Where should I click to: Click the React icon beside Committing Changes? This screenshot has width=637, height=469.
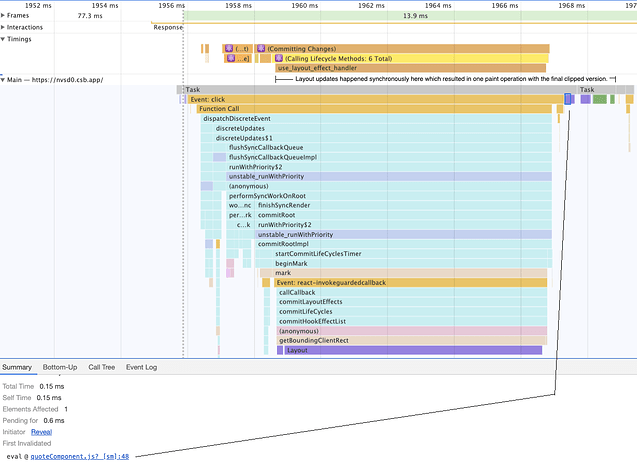click(261, 48)
